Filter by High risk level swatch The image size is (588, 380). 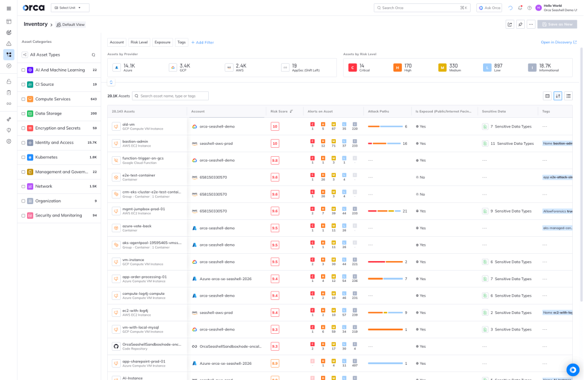pyautogui.click(x=397, y=68)
